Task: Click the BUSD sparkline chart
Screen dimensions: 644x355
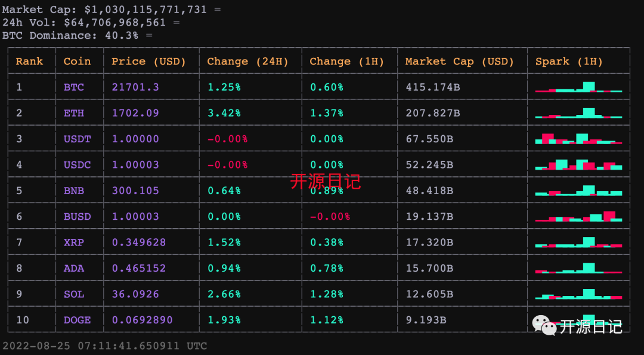Action: click(578, 216)
